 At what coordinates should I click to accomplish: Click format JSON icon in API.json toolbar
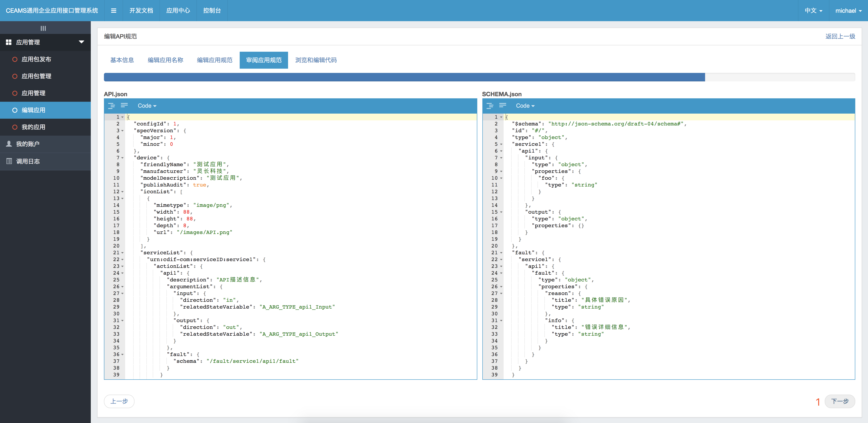pyautogui.click(x=112, y=106)
